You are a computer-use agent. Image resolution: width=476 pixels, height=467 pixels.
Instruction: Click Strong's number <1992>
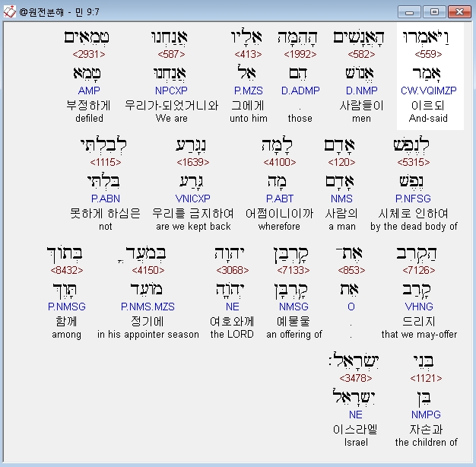pos(300,54)
